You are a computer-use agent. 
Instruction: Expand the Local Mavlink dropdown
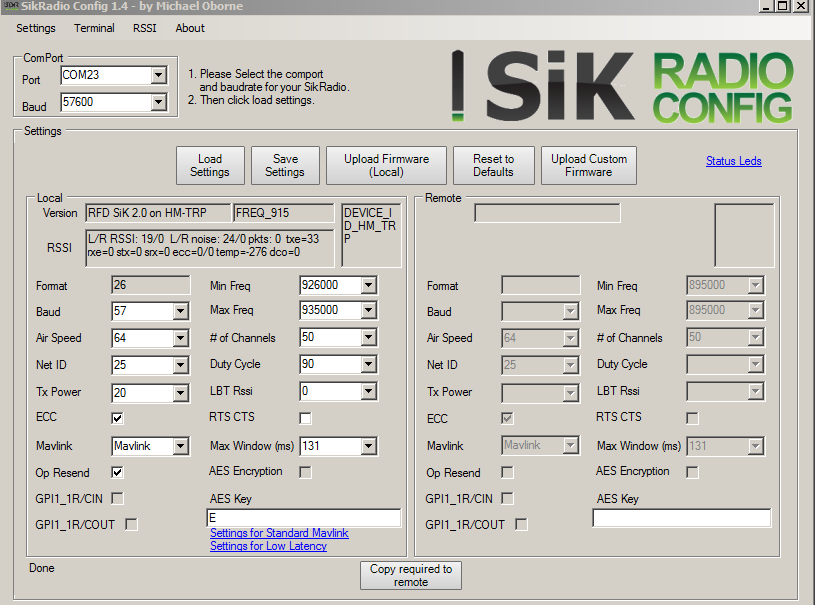180,446
